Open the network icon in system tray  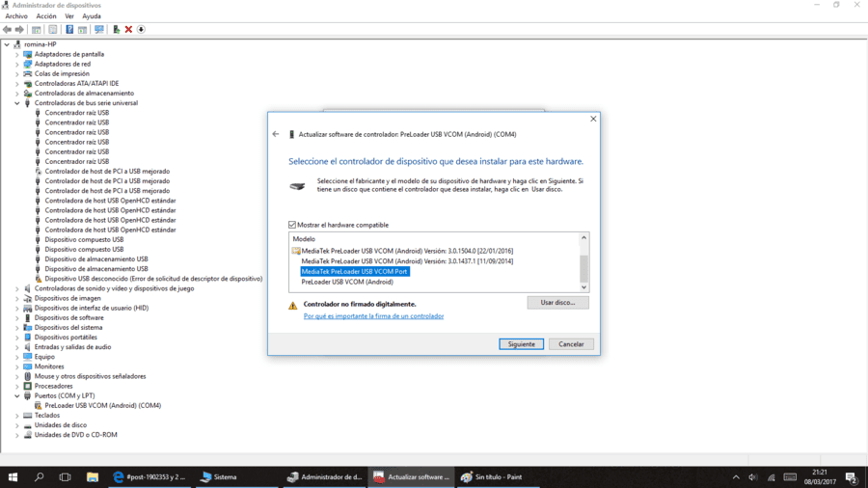772,477
